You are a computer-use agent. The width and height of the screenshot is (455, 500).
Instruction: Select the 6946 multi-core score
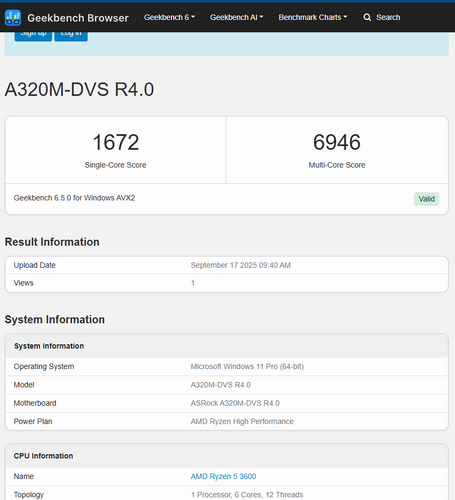pyautogui.click(x=337, y=142)
